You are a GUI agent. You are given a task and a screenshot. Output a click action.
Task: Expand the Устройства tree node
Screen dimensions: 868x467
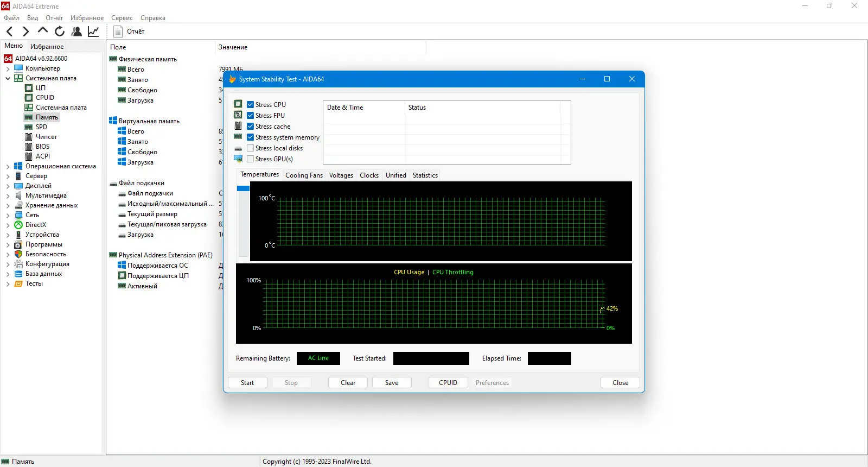pyautogui.click(x=8, y=235)
